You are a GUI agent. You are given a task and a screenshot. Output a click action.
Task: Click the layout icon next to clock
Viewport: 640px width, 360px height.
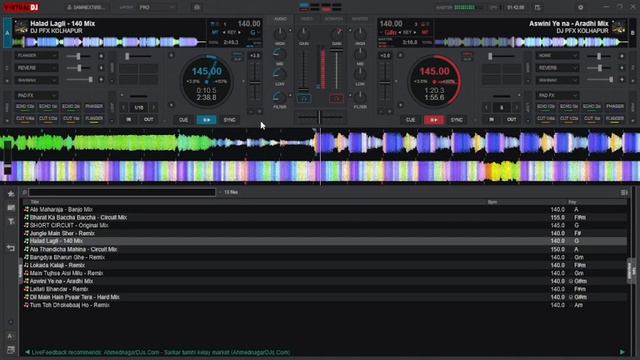[x=538, y=7]
